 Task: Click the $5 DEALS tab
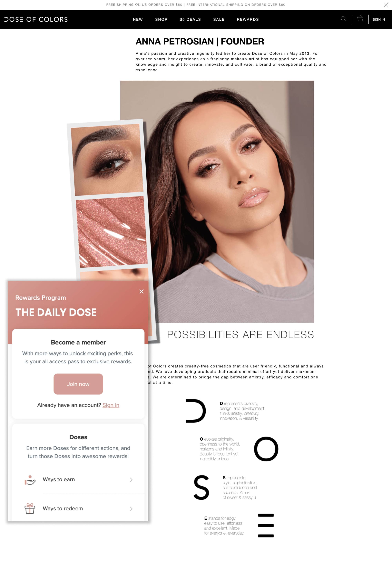coord(190,19)
